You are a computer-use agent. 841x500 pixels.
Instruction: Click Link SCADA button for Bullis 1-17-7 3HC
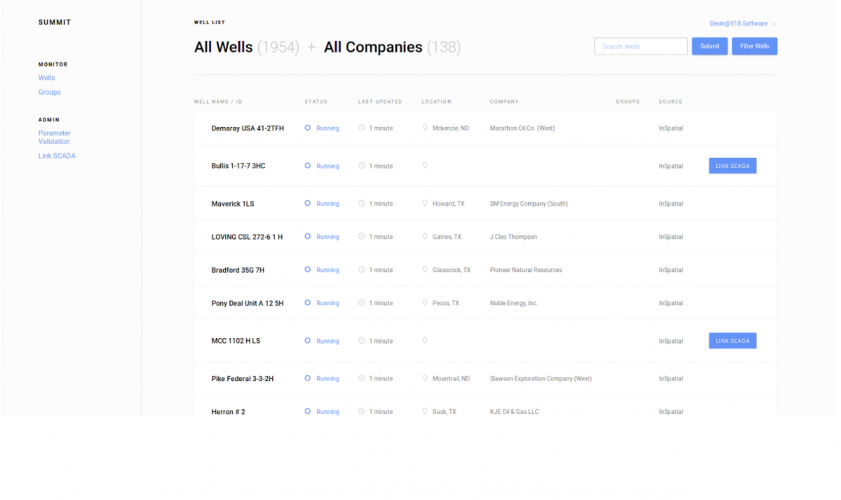point(732,166)
